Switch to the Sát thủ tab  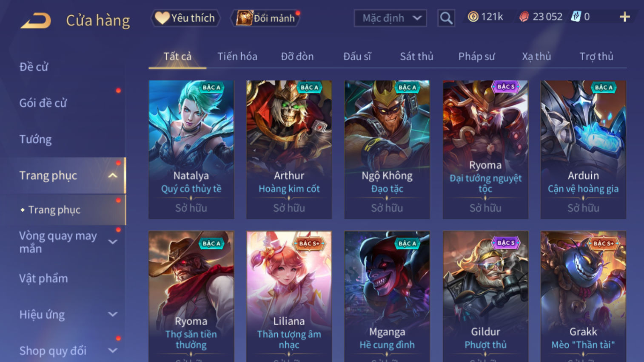[x=416, y=56]
